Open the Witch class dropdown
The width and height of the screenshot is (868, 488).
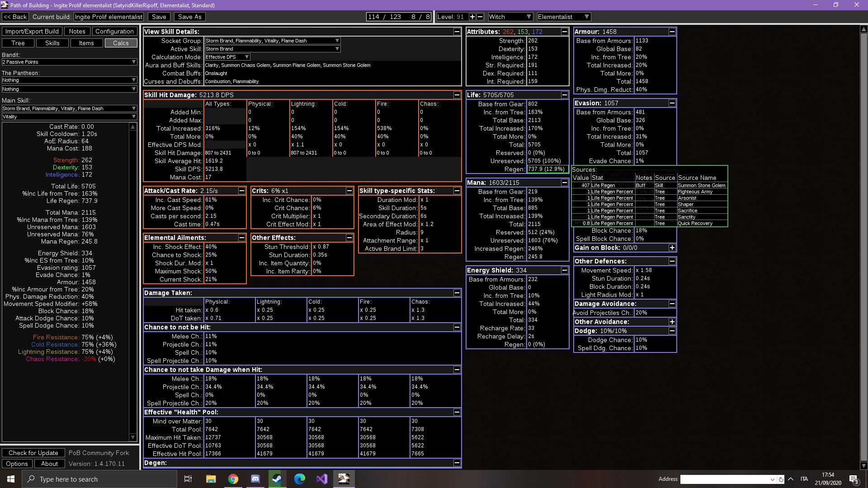[x=510, y=17]
